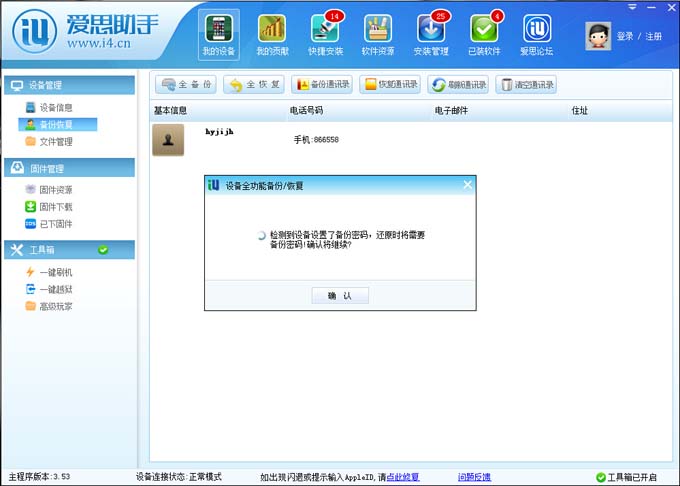Click the green check icon on 工具箱
Image resolution: width=680 pixels, height=486 pixels.
pyautogui.click(x=103, y=250)
